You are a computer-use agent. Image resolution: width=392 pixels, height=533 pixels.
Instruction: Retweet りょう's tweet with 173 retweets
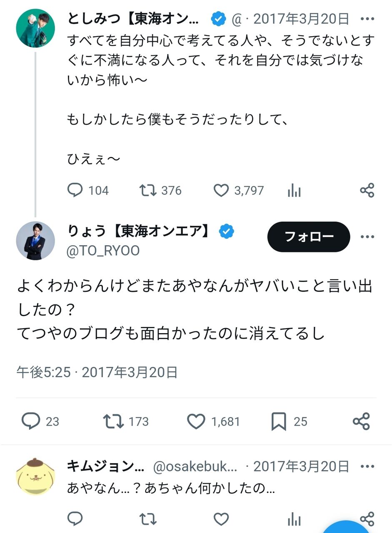113,421
